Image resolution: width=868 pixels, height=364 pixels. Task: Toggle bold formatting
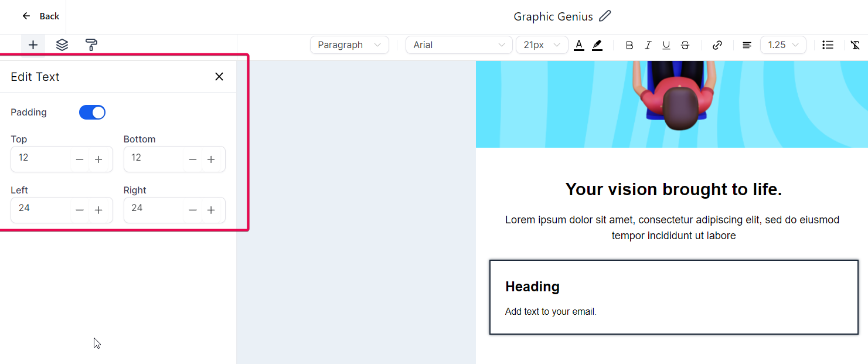click(x=629, y=45)
